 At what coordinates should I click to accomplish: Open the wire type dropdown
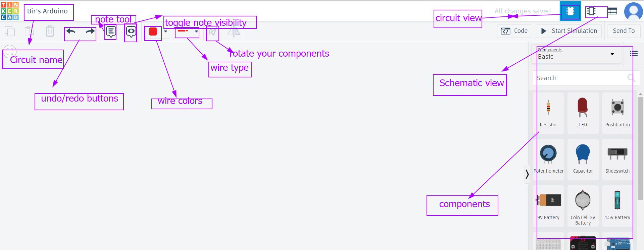tap(187, 31)
